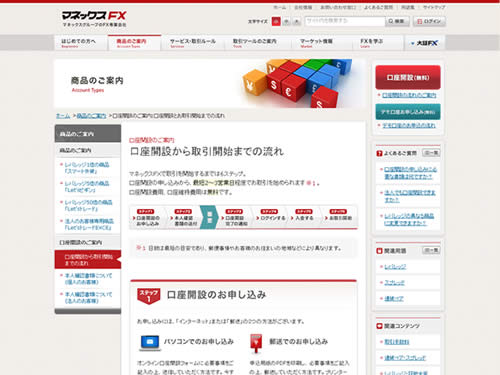The width and height of the screenshot is (500, 375).
Task: Click the 一覧 button in よくあるご質問 panel
Action: (x=431, y=153)
